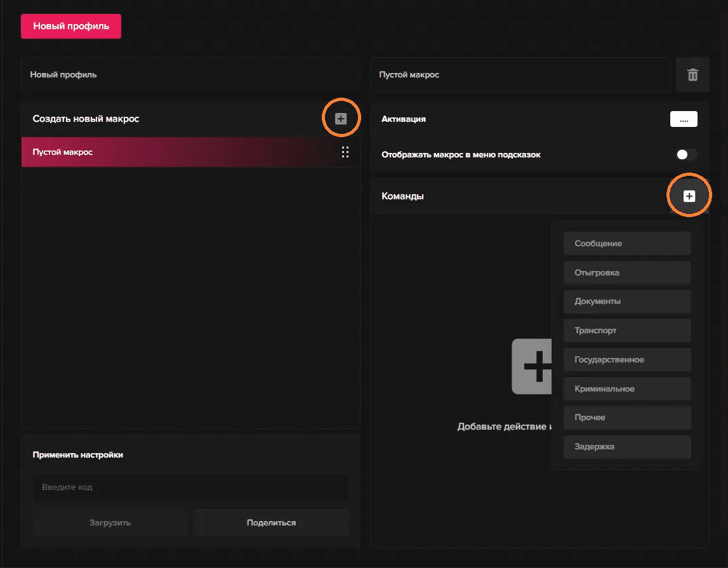The image size is (728, 568).
Task: Focus the Введите код input field
Action: tap(190, 487)
